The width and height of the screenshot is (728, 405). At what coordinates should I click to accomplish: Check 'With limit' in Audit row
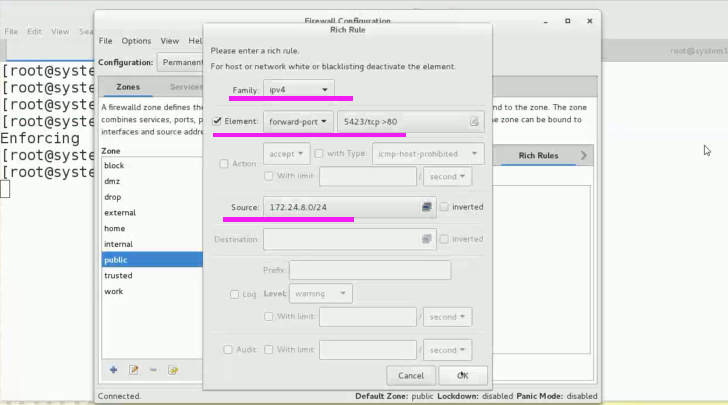click(x=268, y=349)
